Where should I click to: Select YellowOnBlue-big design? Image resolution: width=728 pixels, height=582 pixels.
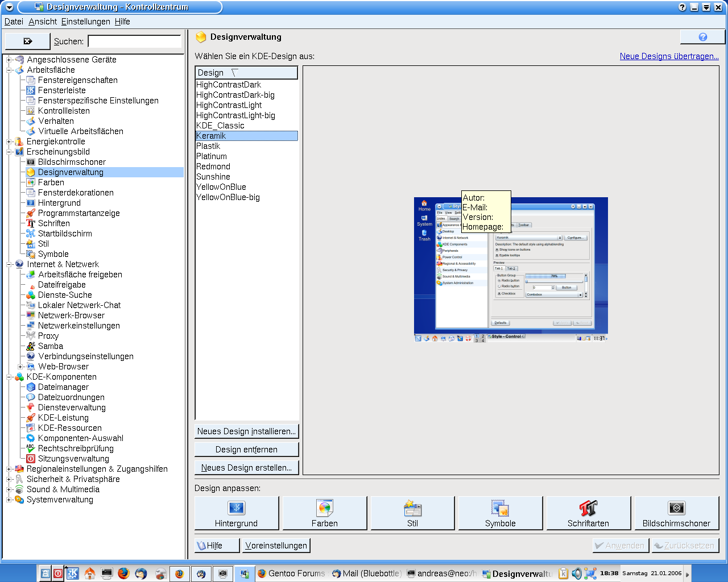246,197
